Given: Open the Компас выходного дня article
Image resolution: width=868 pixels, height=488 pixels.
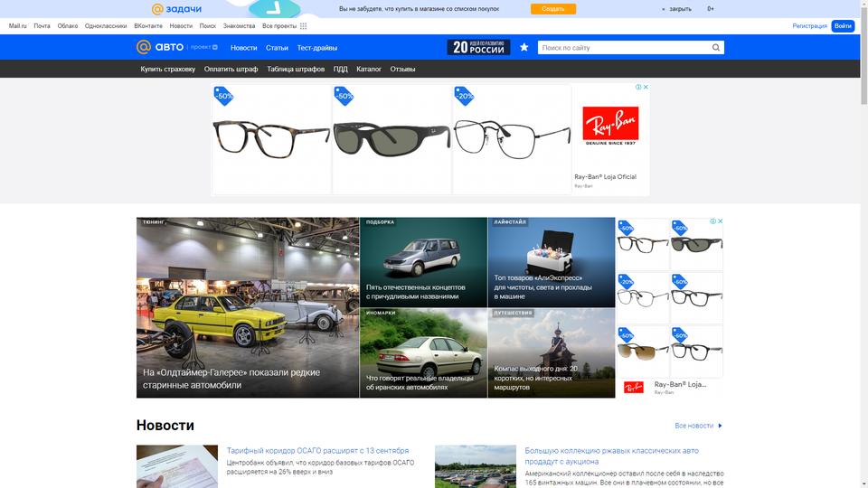Looking at the screenshot, I should coord(535,378).
